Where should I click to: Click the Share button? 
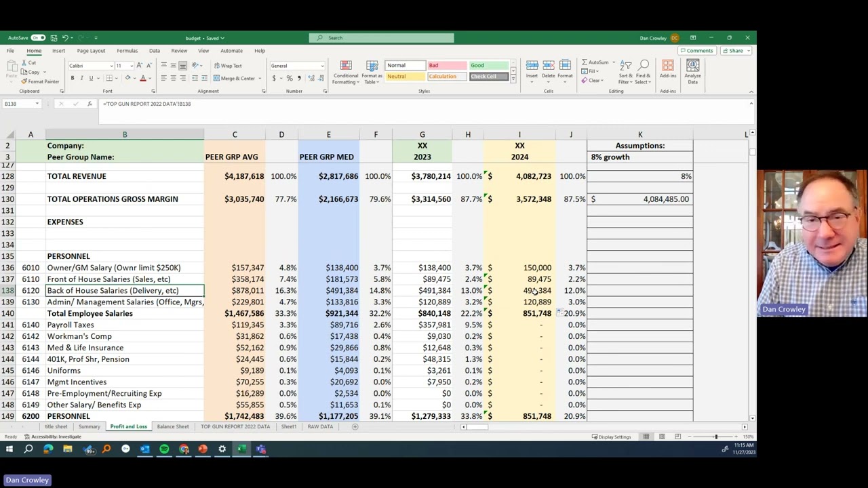click(x=733, y=51)
